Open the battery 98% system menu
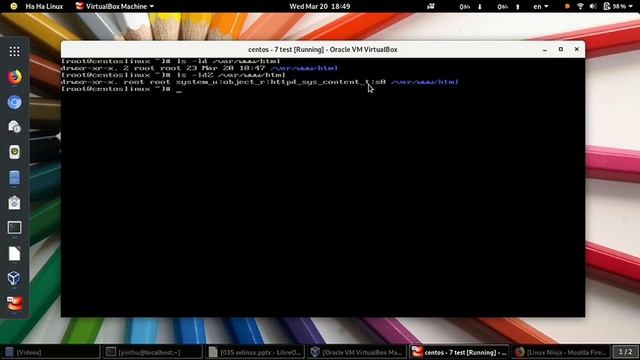Image resolution: width=640 pixels, height=360 pixels. pyautogui.click(x=618, y=7)
